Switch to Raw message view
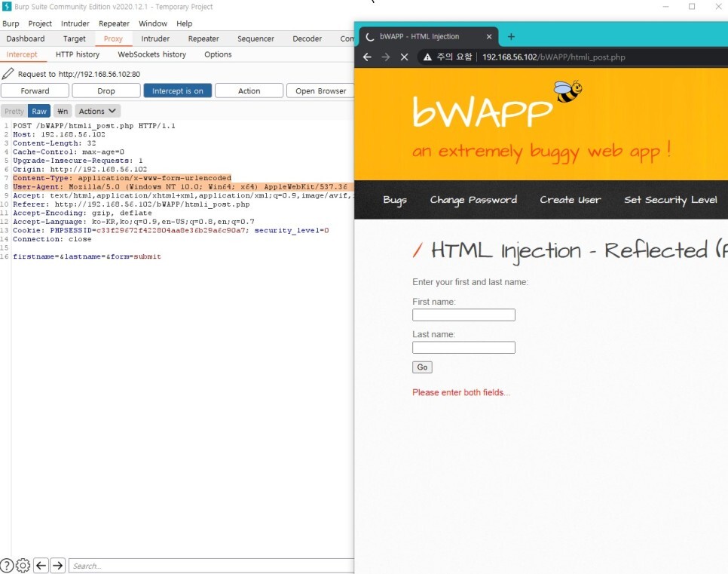This screenshot has height=574, width=728. coord(39,111)
